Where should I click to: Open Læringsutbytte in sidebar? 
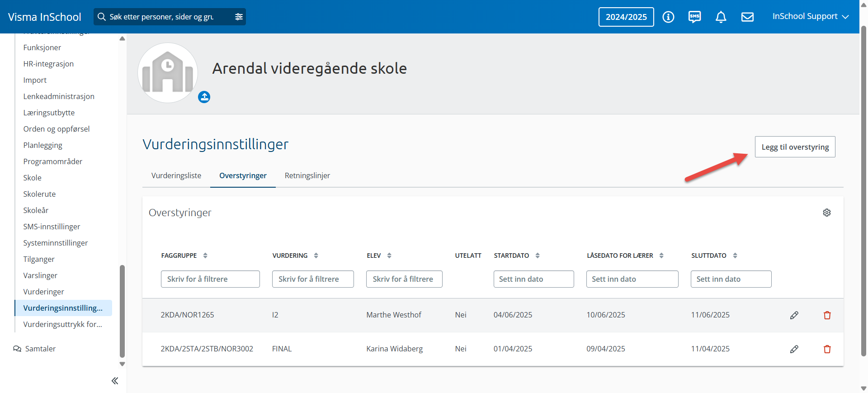click(x=49, y=113)
